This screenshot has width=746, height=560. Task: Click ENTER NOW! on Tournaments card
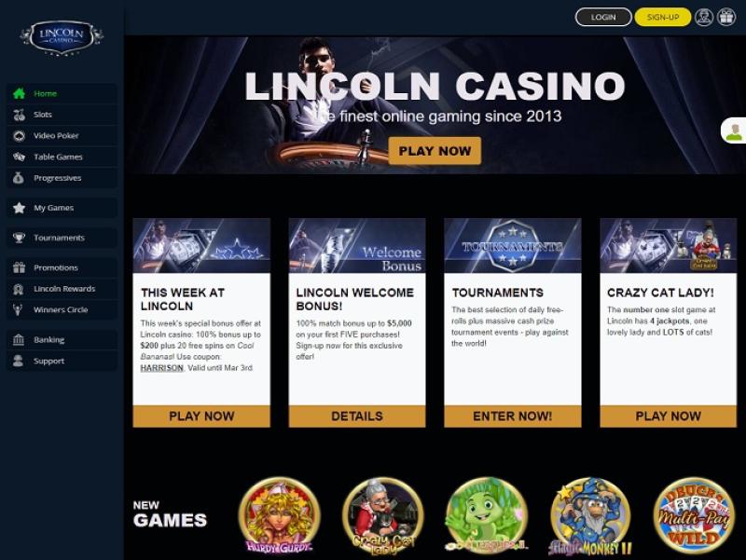[x=512, y=416]
